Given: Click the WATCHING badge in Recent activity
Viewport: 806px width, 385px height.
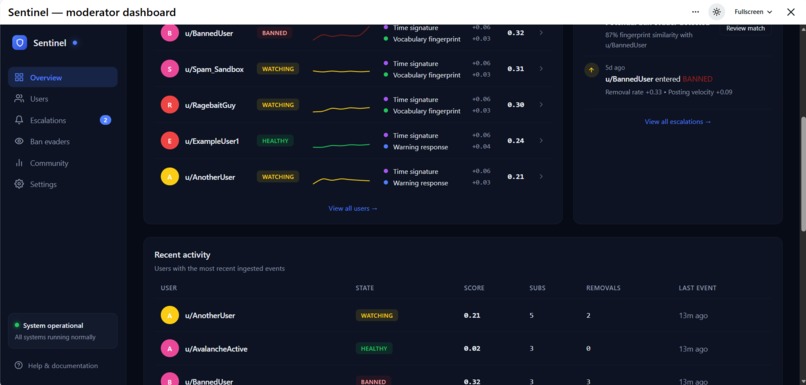Looking at the screenshot, I should [x=377, y=316].
